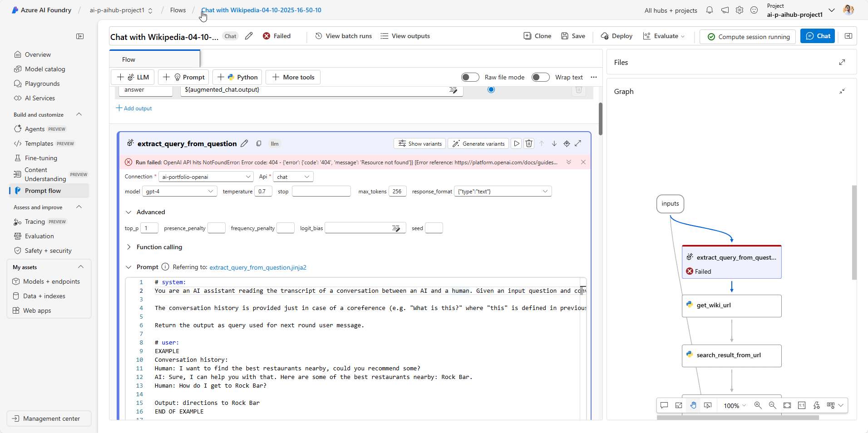The width and height of the screenshot is (868, 433).
Task: Click Add output link
Action: pyautogui.click(x=134, y=108)
